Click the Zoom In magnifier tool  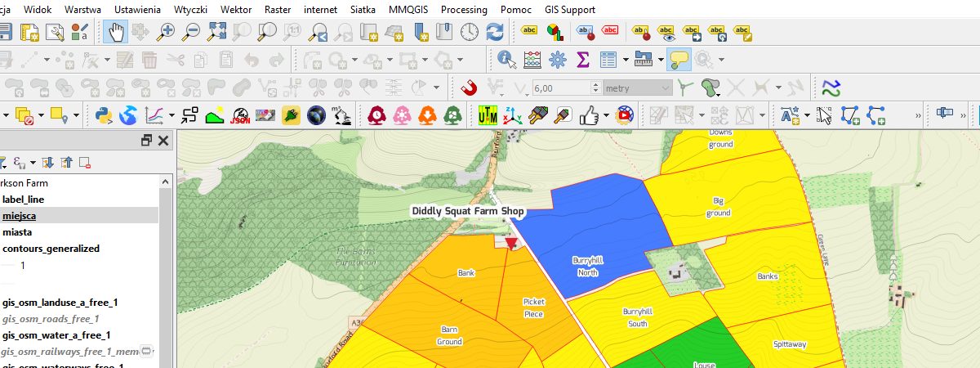(167, 32)
